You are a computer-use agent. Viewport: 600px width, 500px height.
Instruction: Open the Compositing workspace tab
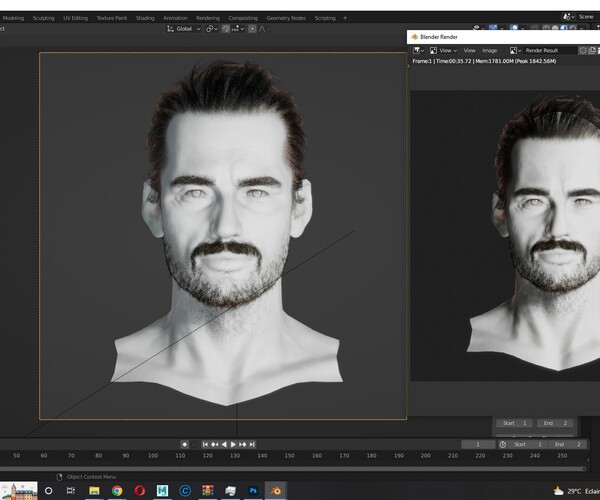click(x=243, y=18)
